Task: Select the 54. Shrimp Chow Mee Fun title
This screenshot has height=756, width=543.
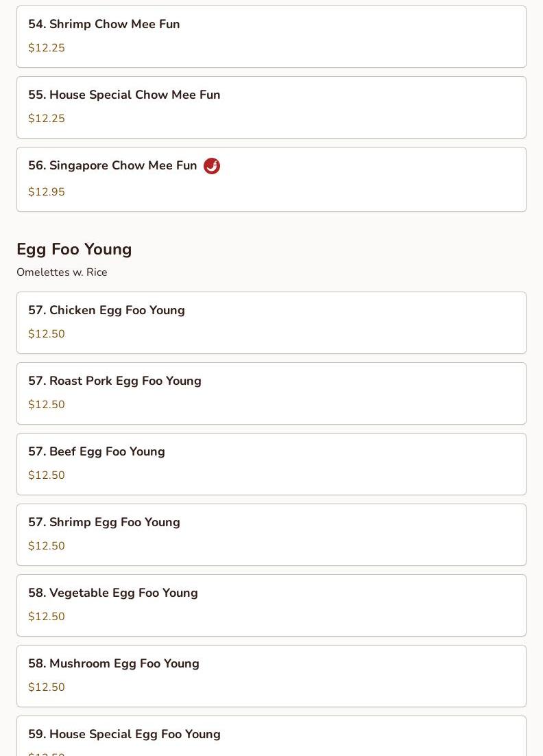Action: tap(104, 24)
